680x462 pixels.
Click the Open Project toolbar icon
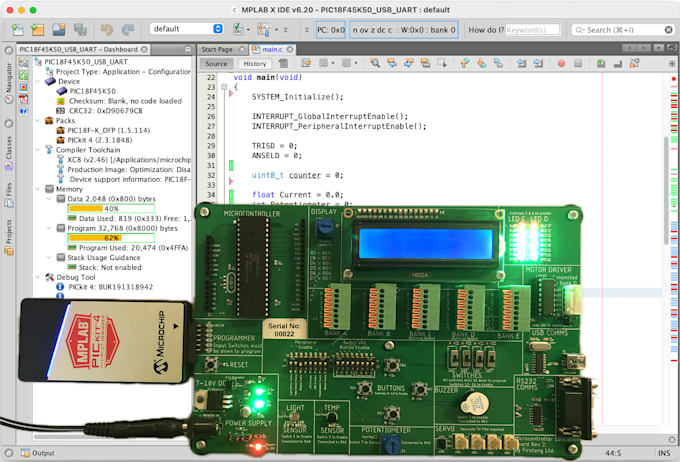pyautogui.click(x=59, y=29)
